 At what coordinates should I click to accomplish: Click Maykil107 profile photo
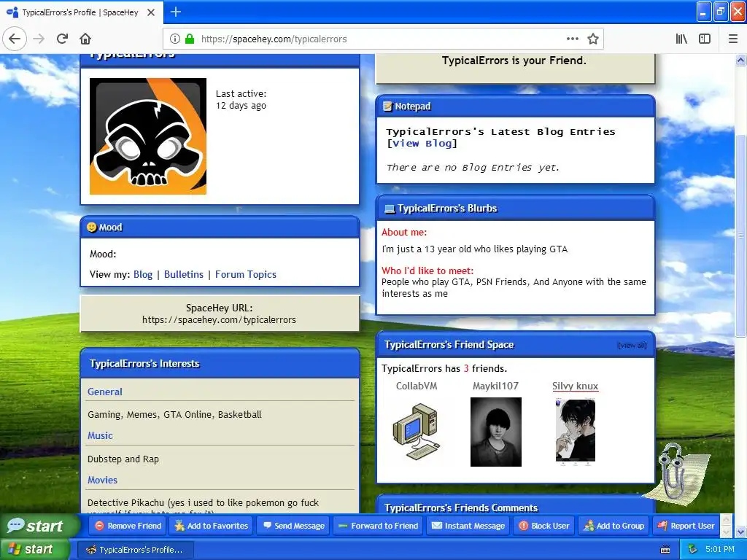coord(496,432)
